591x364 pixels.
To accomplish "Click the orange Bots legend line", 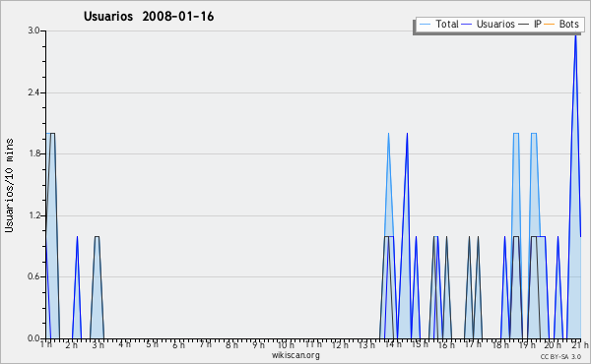I will point(550,25).
